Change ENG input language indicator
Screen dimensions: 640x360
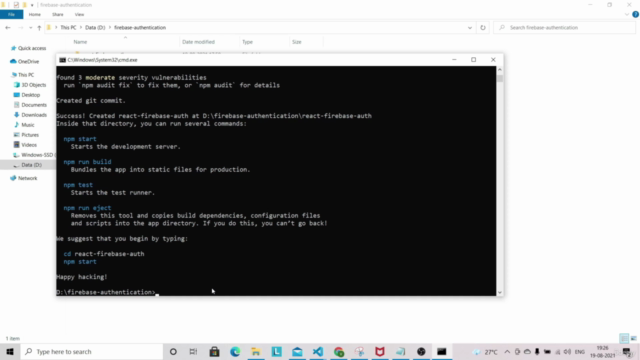pos(580,351)
